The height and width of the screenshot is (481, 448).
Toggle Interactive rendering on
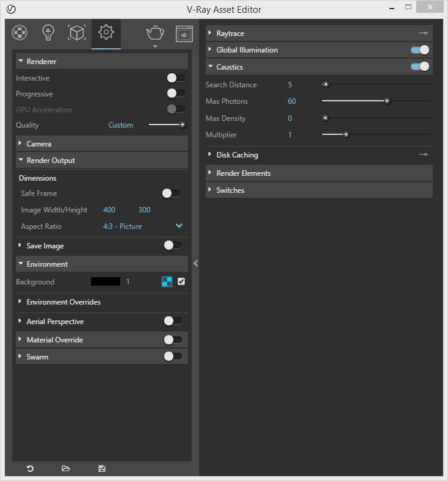(176, 78)
